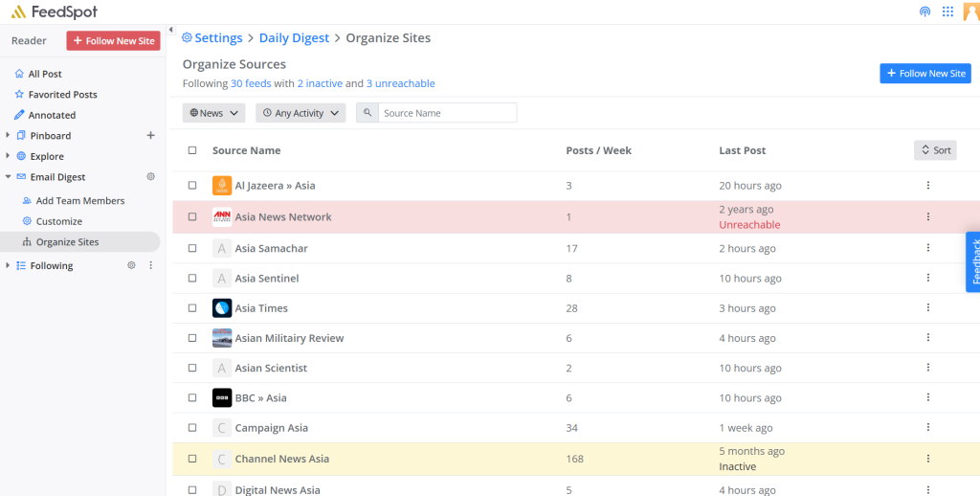Screen dimensions: 980x496
Task: Collapse the sidebar with the arrow
Action: pyautogui.click(x=170, y=30)
